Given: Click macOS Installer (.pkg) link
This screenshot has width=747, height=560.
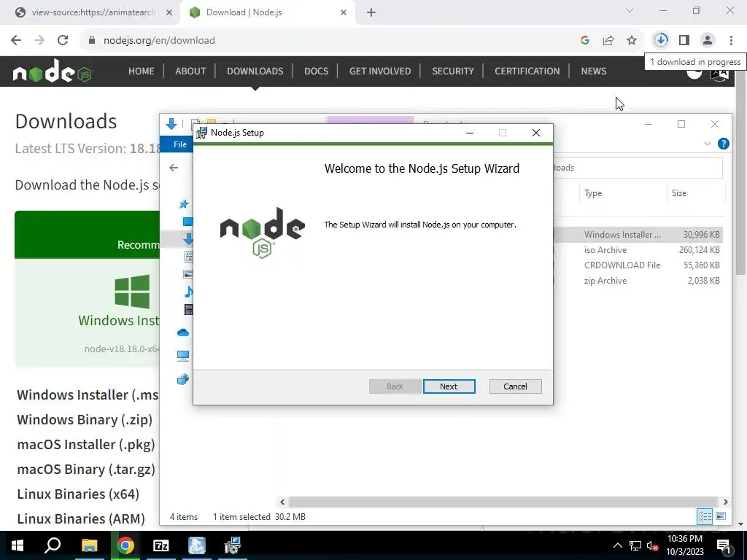Looking at the screenshot, I should (x=86, y=444).
